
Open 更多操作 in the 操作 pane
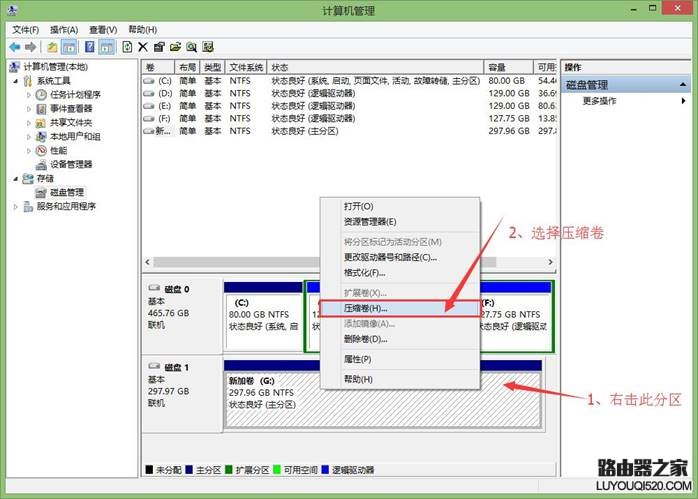(x=625, y=101)
